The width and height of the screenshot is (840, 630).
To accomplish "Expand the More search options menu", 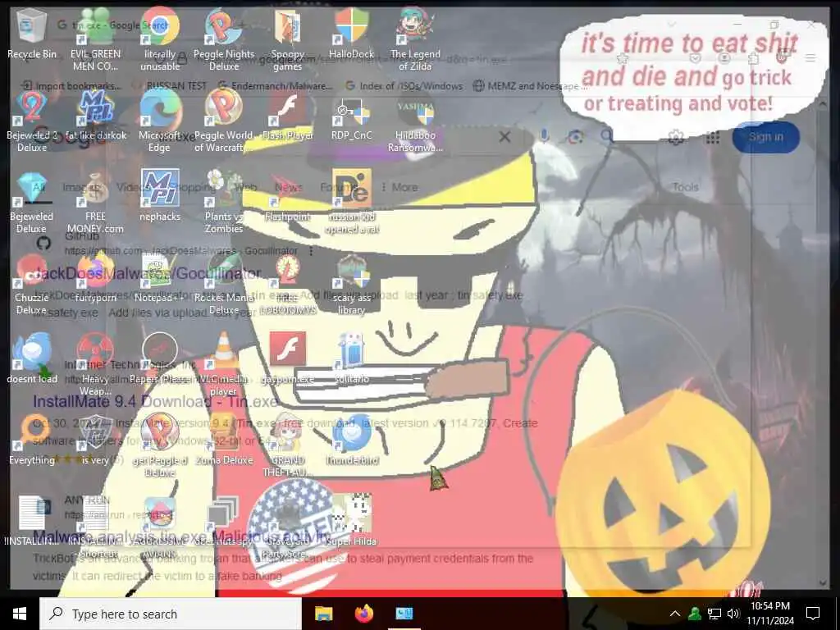I will tap(399, 187).
